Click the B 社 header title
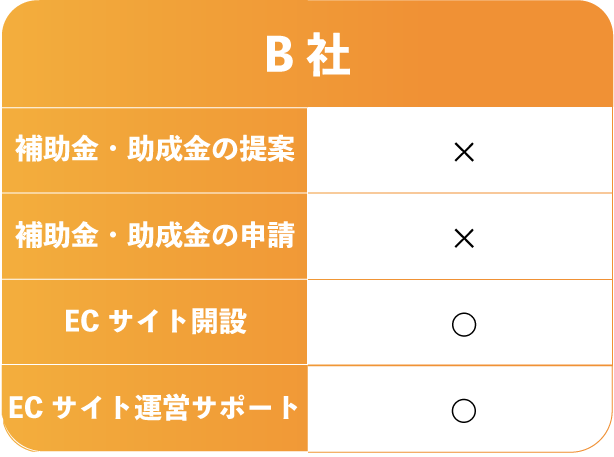 coord(307,57)
